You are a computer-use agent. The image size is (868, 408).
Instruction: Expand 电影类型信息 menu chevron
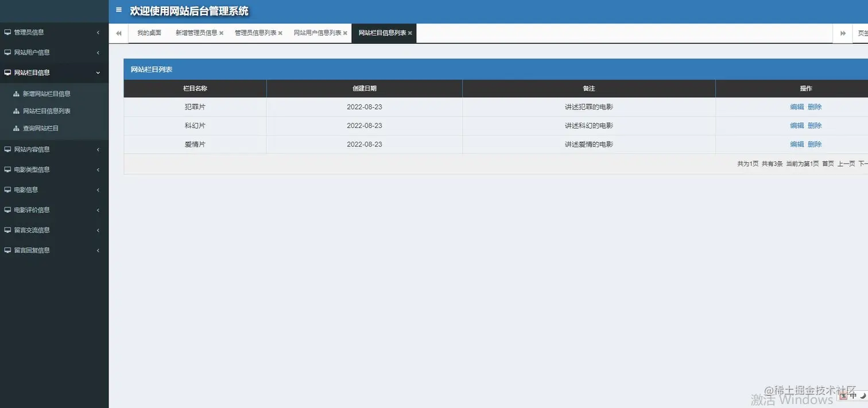click(98, 170)
